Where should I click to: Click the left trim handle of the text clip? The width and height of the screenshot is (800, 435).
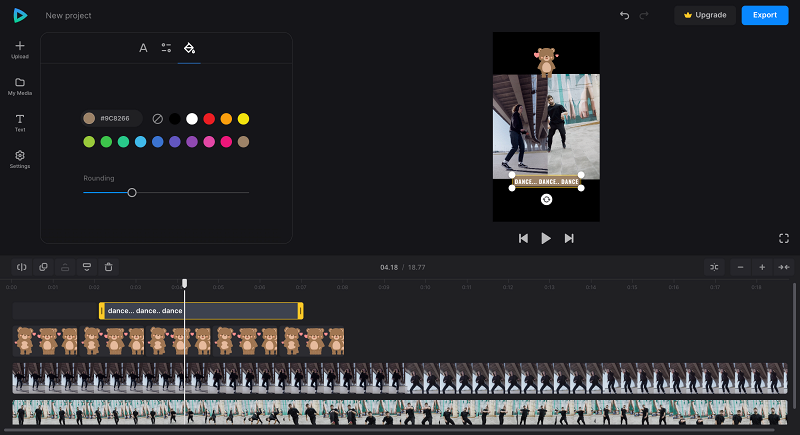click(x=102, y=311)
